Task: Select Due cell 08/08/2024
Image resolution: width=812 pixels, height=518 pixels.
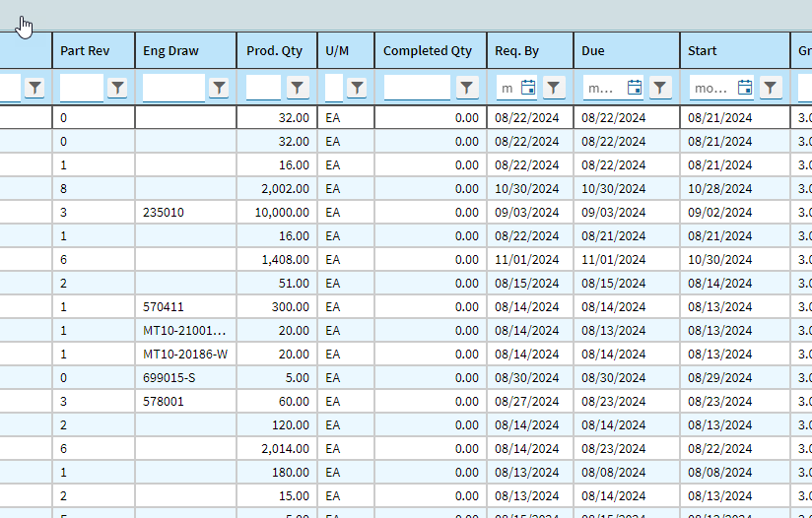Action: pos(627,473)
